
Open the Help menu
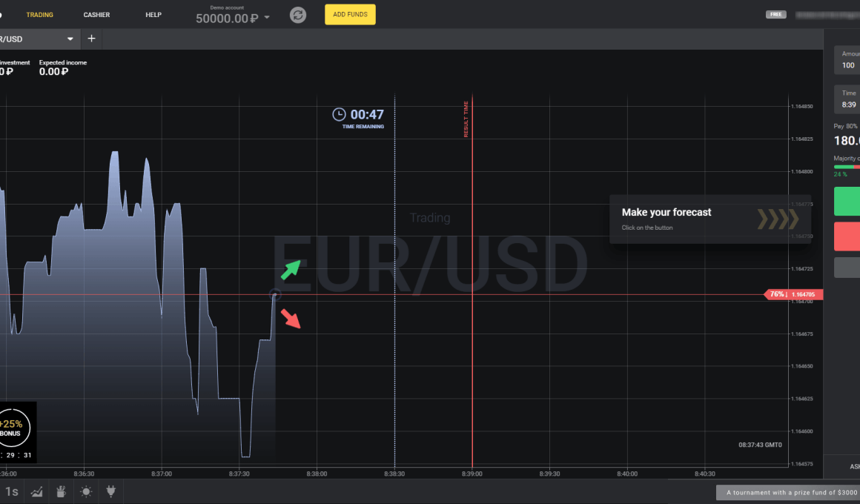pyautogui.click(x=153, y=15)
